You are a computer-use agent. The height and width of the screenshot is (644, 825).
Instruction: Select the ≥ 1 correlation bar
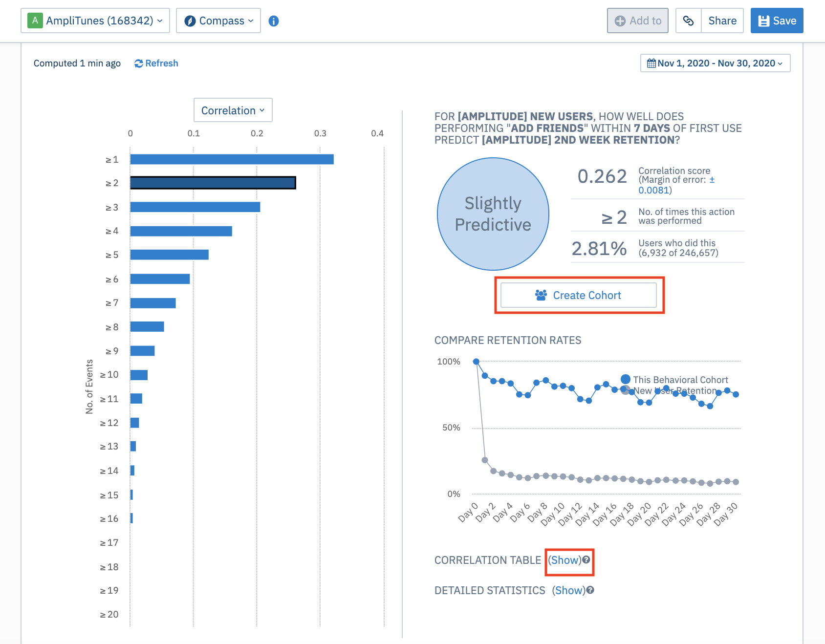[232, 159]
